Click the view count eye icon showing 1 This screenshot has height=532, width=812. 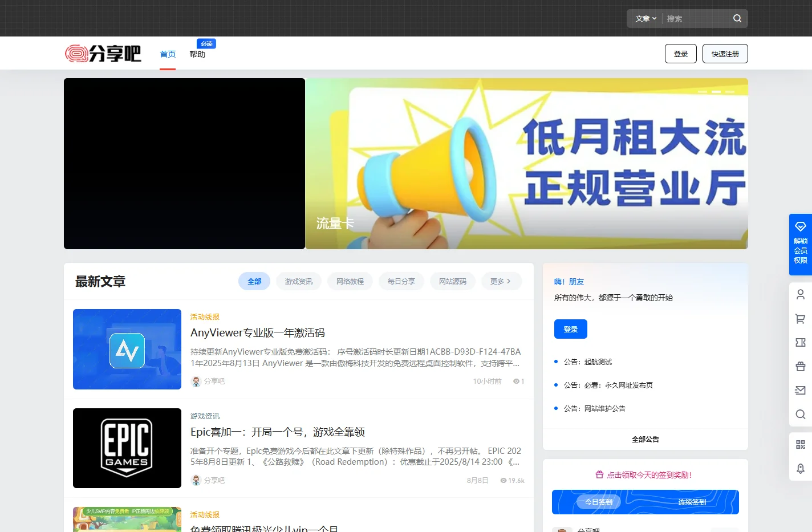click(x=516, y=381)
